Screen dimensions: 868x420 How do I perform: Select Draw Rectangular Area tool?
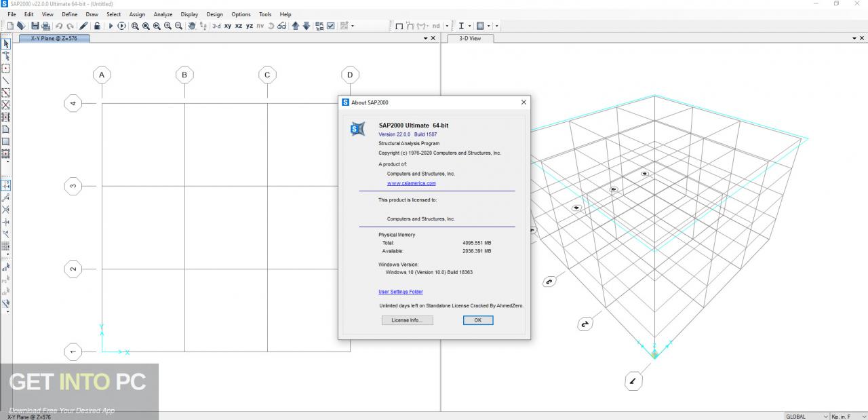(x=6, y=142)
